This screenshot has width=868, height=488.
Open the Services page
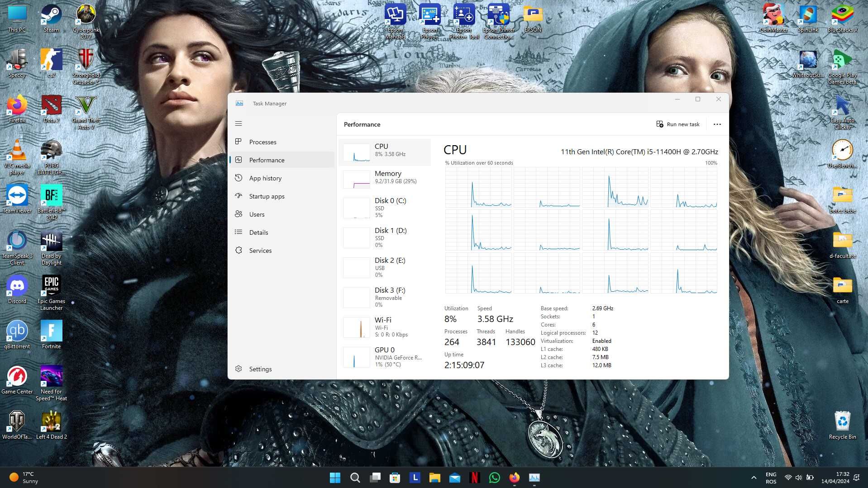point(282,251)
